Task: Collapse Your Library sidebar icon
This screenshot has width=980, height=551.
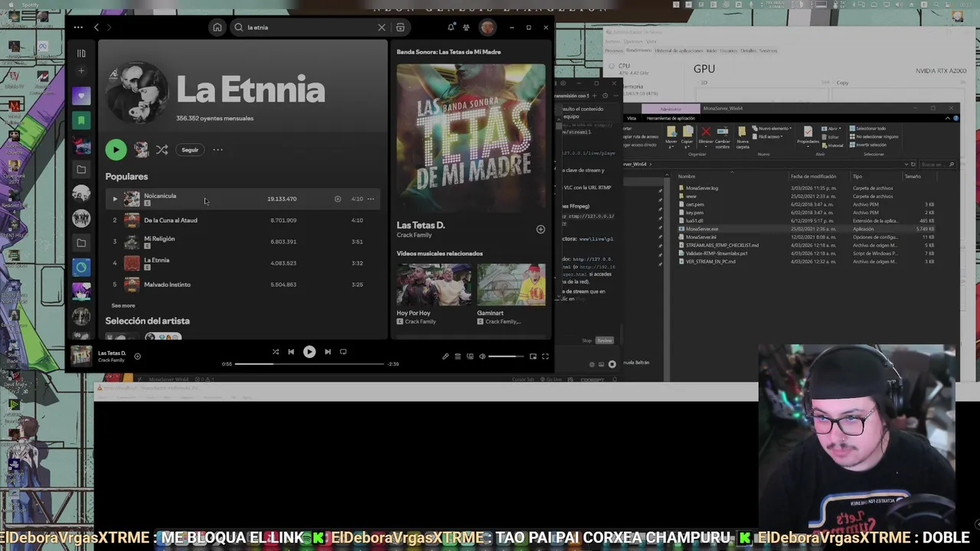Action: pyautogui.click(x=81, y=54)
